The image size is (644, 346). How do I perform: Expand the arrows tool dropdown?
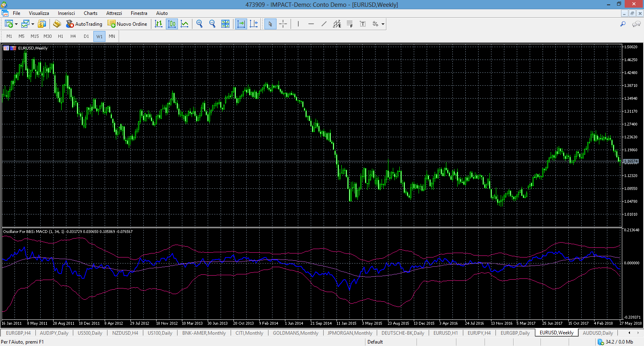[x=383, y=24]
